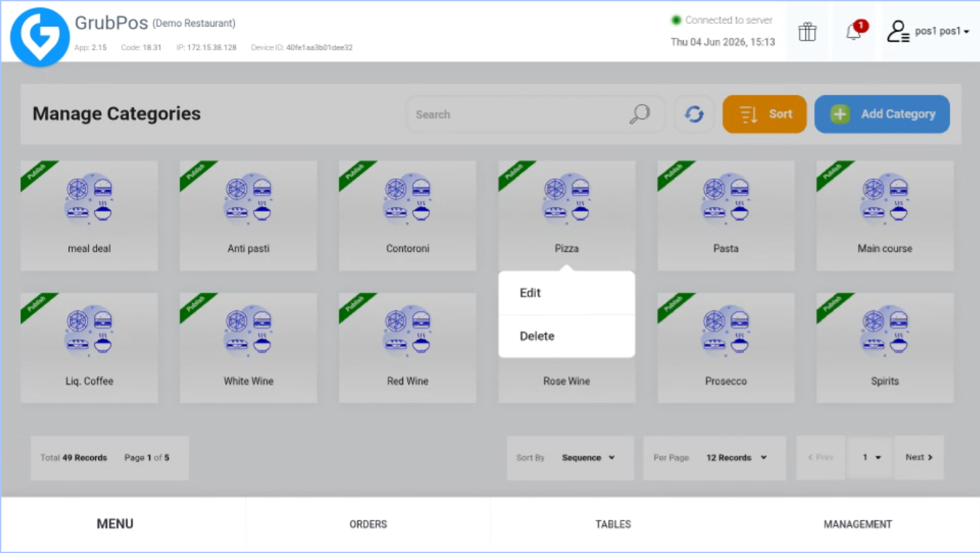Select the Pizza category tile
This screenshot has height=553, width=980.
click(x=566, y=216)
